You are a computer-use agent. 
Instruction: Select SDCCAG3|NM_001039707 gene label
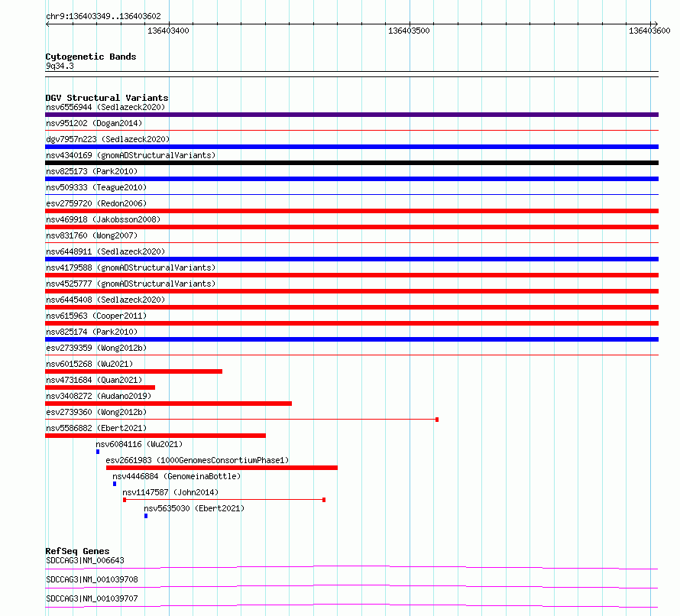point(92,598)
